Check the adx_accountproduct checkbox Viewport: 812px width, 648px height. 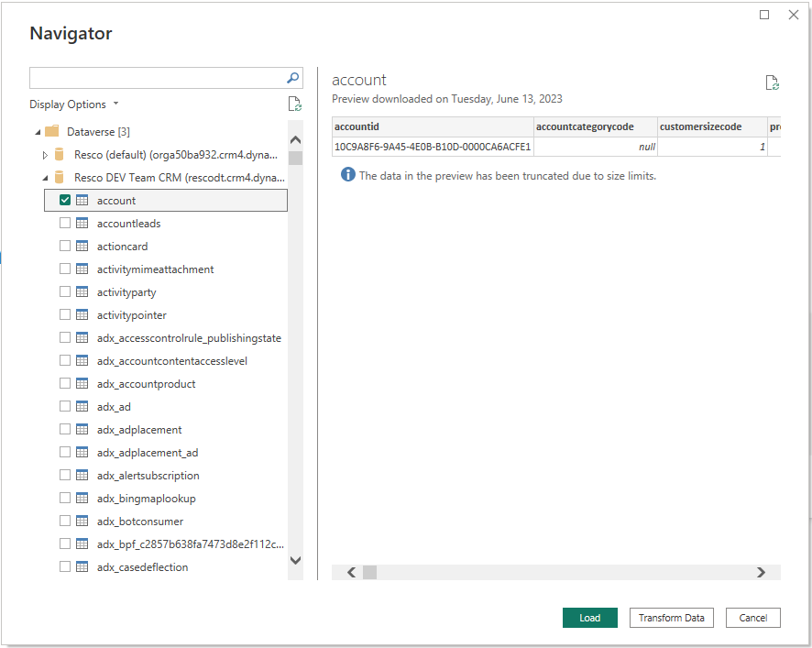tap(65, 383)
